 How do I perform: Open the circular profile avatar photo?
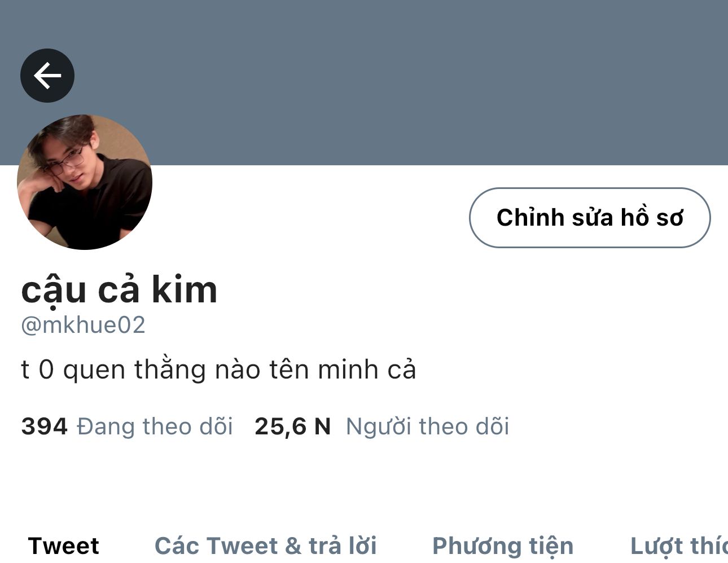(x=85, y=182)
